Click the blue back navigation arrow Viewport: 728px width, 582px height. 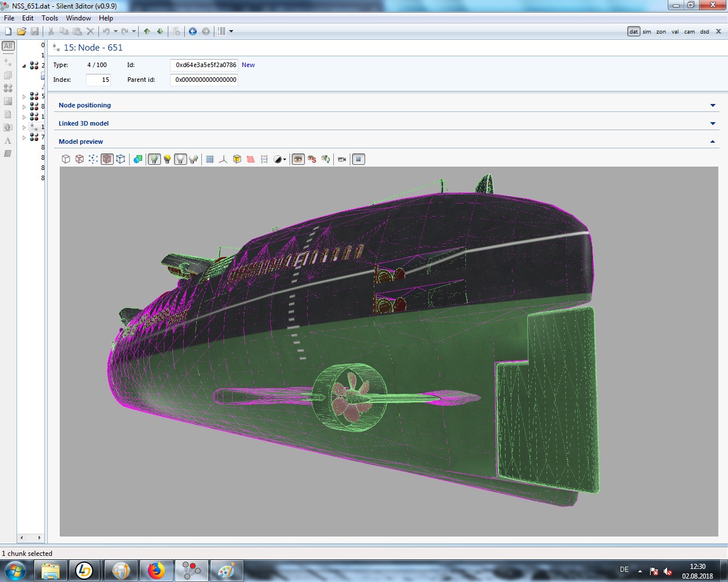193,31
